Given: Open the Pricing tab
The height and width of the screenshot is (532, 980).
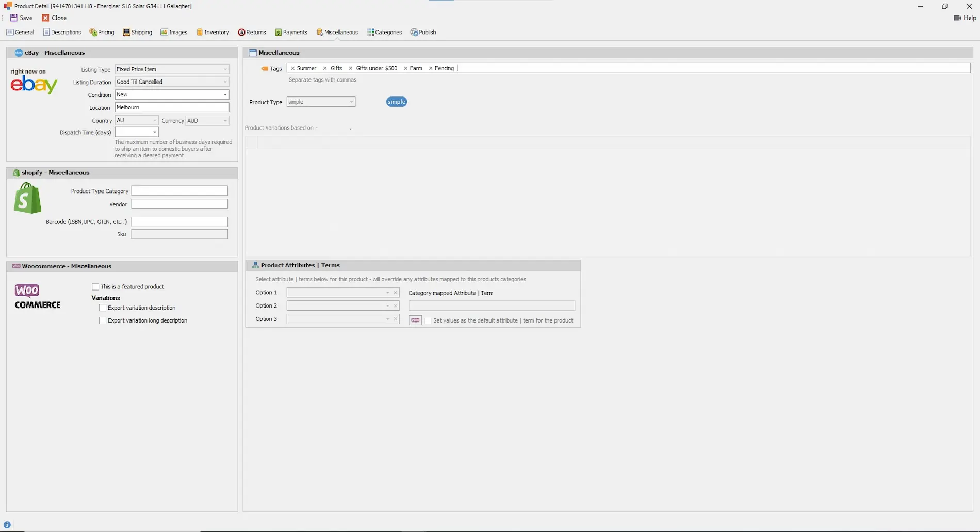Looking at the screenshot, I should pyautogui.click(x=102, y=32).
